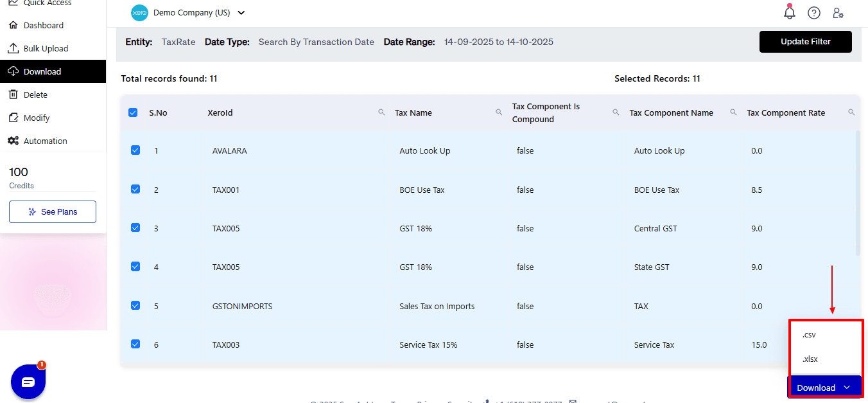The height and width of the screenshot is (403, 868).
Task: Select the Bulk Upload sidebar icon
Action: [x=13, y=48]
